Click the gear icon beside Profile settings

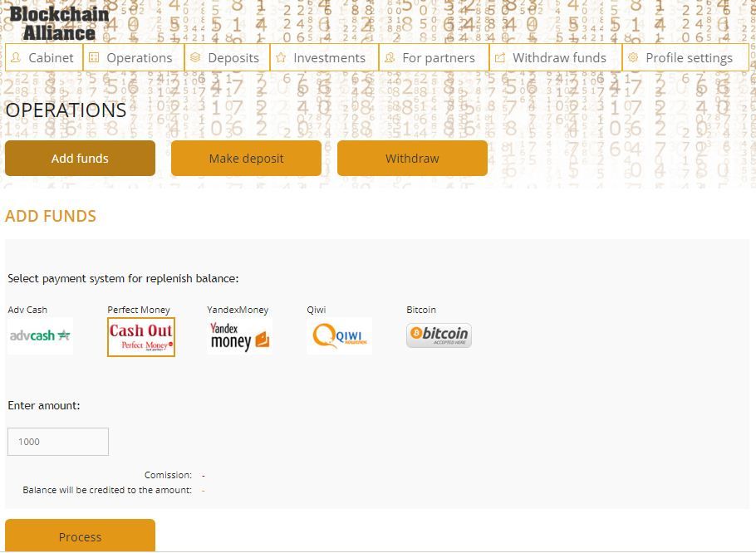tap(633, 58)
